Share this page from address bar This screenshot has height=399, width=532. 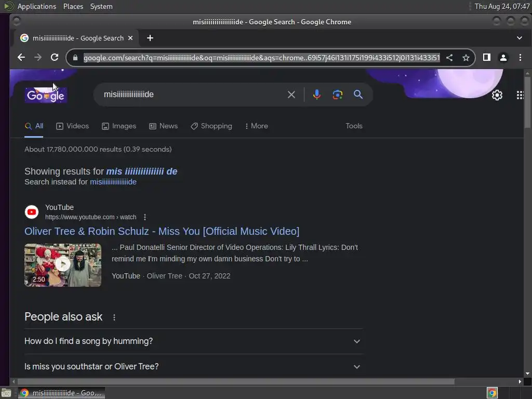click(449, 58)
